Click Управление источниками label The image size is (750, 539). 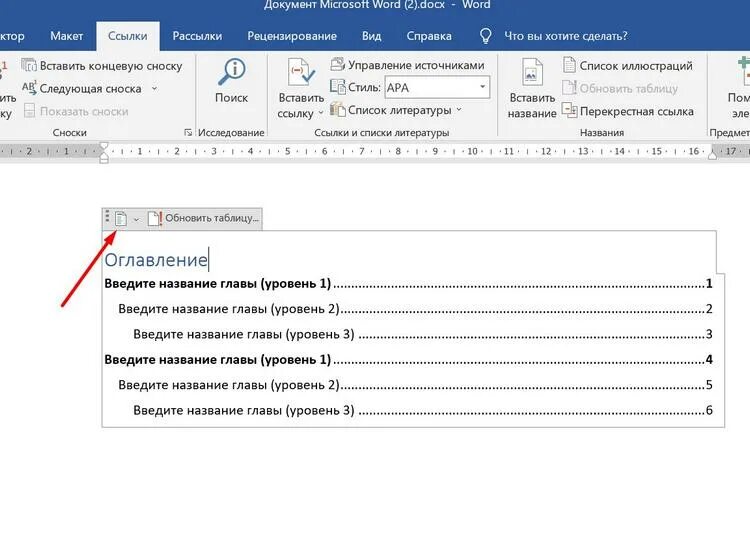[416, 65]
